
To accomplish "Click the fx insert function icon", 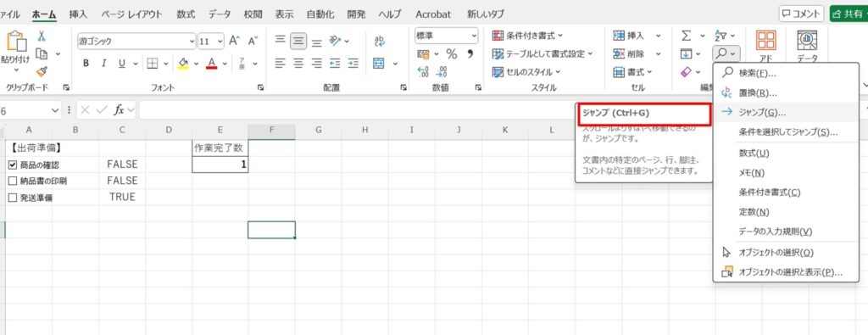I will [119, 110].
